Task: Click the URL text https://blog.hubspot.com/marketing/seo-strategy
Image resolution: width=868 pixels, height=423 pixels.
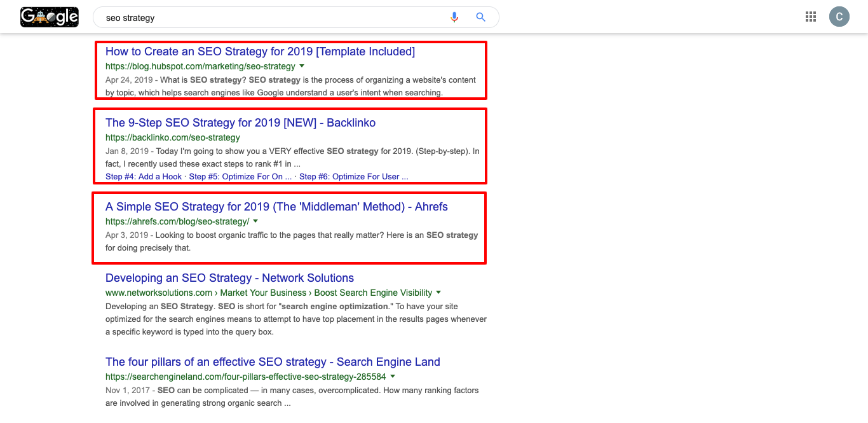Action: [200, 66]
